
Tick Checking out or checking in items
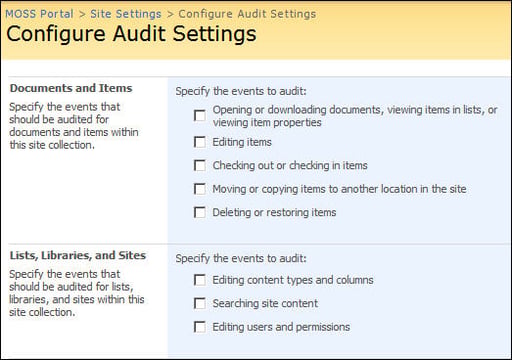click(x=200, y=165)
